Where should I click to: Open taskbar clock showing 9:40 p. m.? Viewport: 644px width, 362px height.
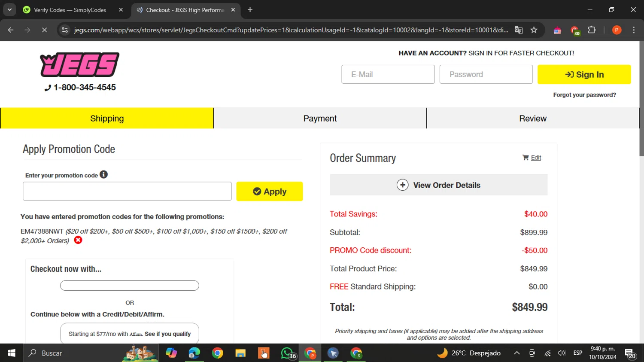pyautogui.click(x=603, y=353)
